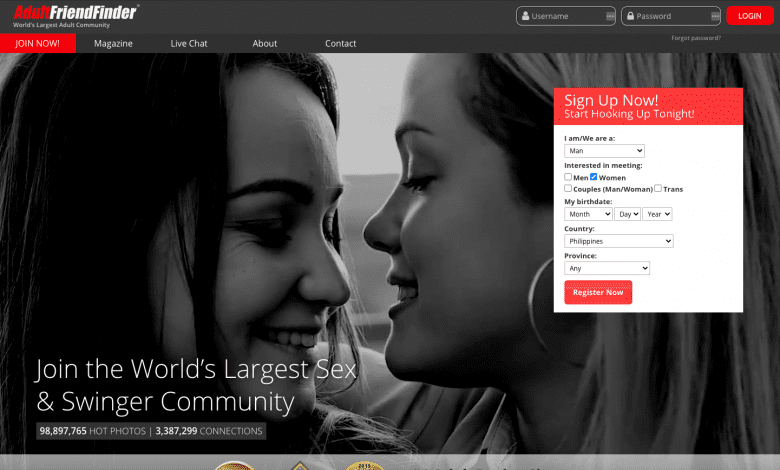Viewport: 780px width, 470px height.
Task: Click the JOIN NOW! tab
Action: [38, 43]
